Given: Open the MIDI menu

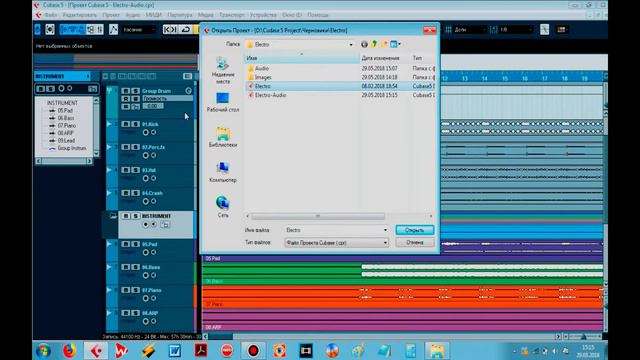Looking at the screenshot, I should pos(153,15).
